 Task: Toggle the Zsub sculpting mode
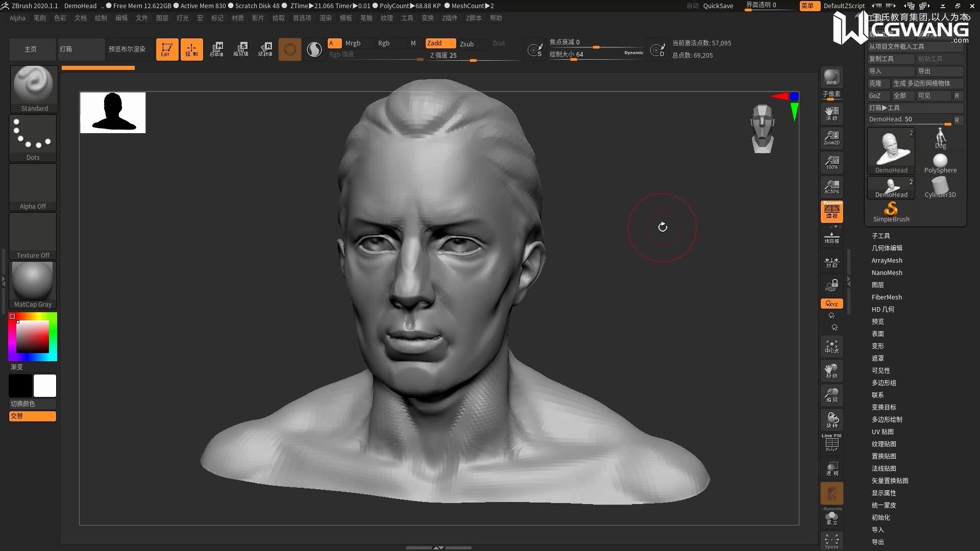pyautogui.click(x=467, y=43)
